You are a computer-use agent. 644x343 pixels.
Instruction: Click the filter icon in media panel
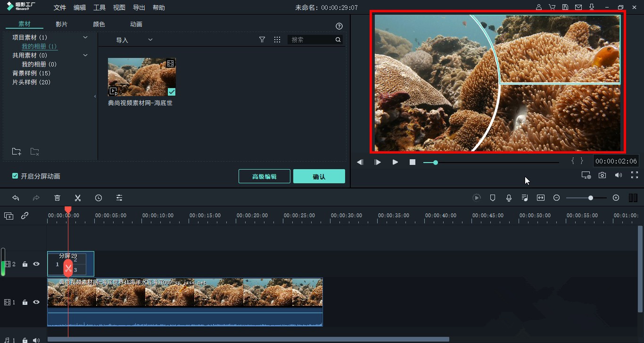pos(262,40)
